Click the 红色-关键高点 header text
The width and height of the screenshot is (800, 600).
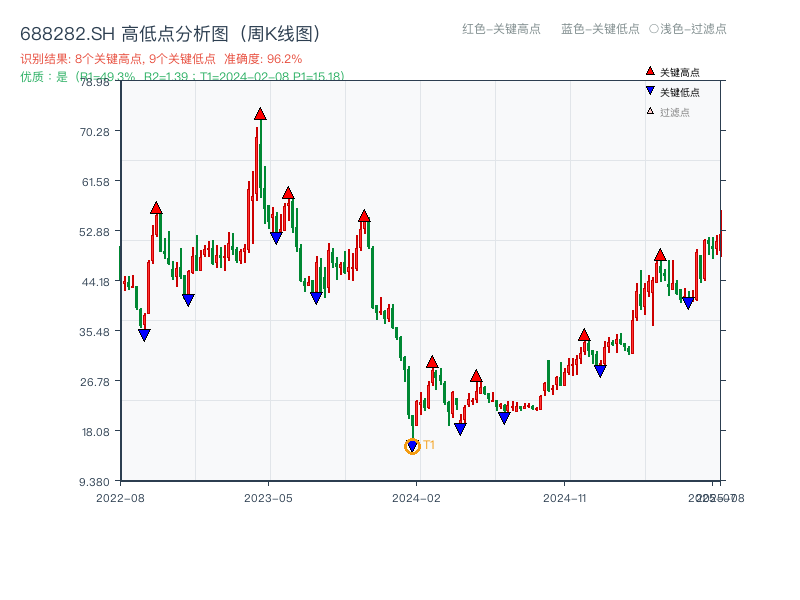pos(501,29)
